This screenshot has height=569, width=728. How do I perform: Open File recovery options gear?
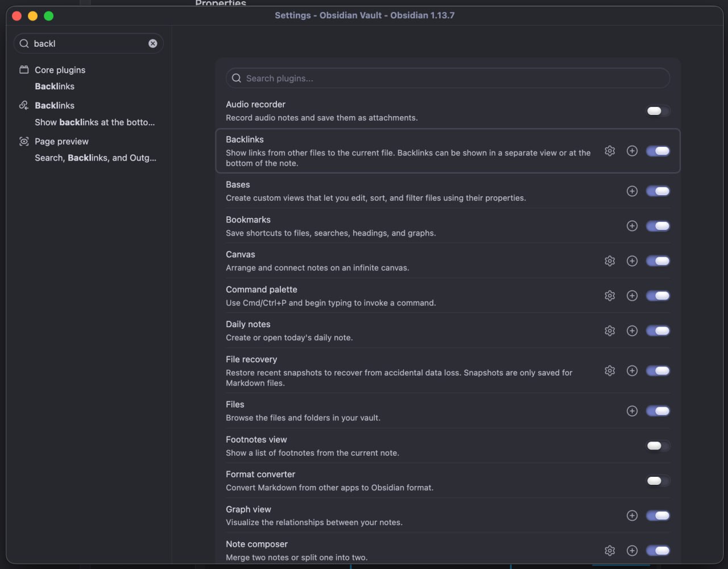610,370
